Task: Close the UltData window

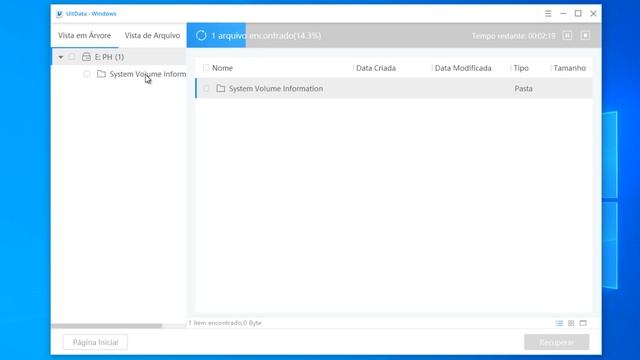Action: coord(593,14)
